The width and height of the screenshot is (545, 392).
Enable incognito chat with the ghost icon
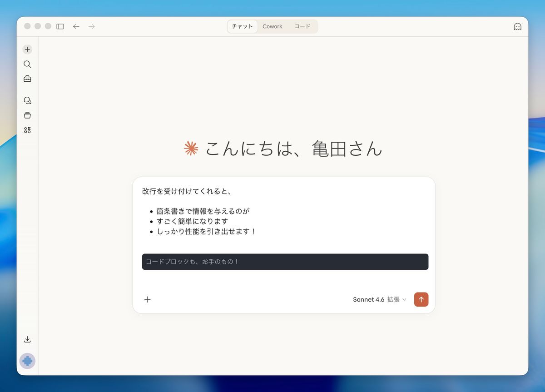(x=517, y=26)
